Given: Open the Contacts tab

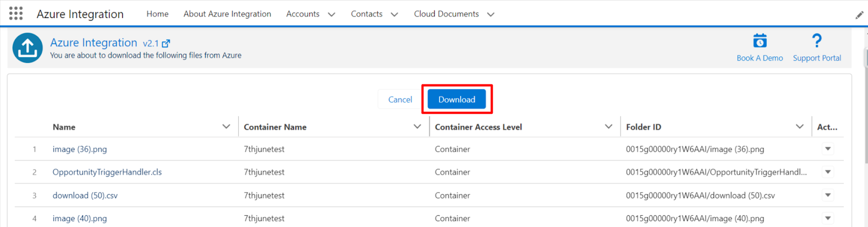Looking at the screenshot, I should click(x=367, y=14).
